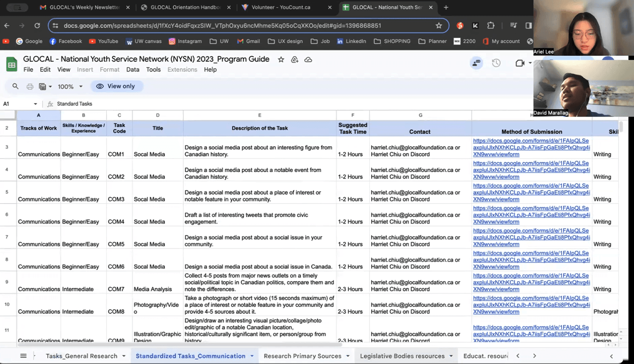Click the browser address bar URL
The image size is (634, 364).
[222, 25]
